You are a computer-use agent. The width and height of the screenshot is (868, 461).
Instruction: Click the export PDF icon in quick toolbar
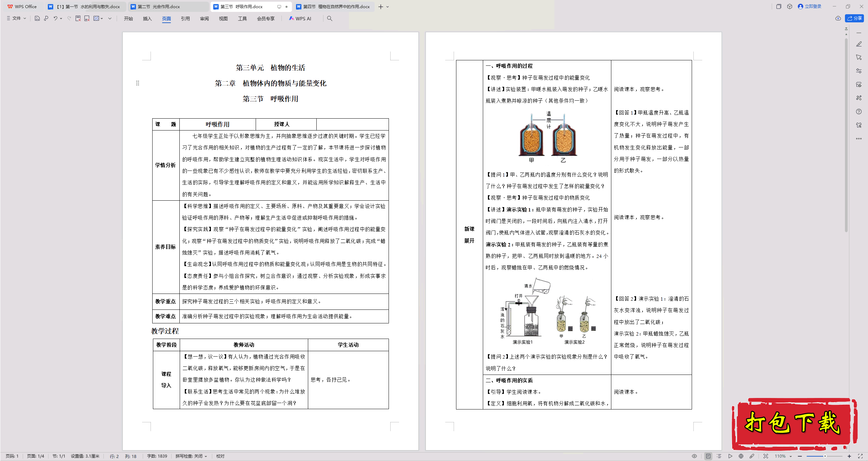[78, 18]
